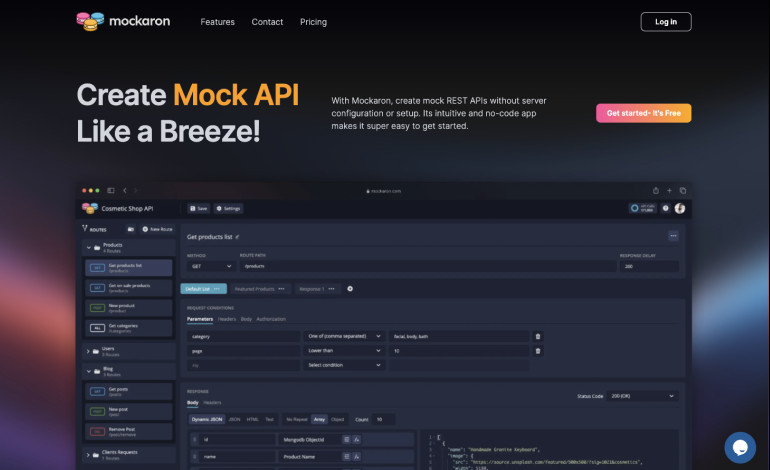Image resolution: width=770 pixels, height=470 pixels.
Task: Select the Remove Post route
Action: (129, 432)
